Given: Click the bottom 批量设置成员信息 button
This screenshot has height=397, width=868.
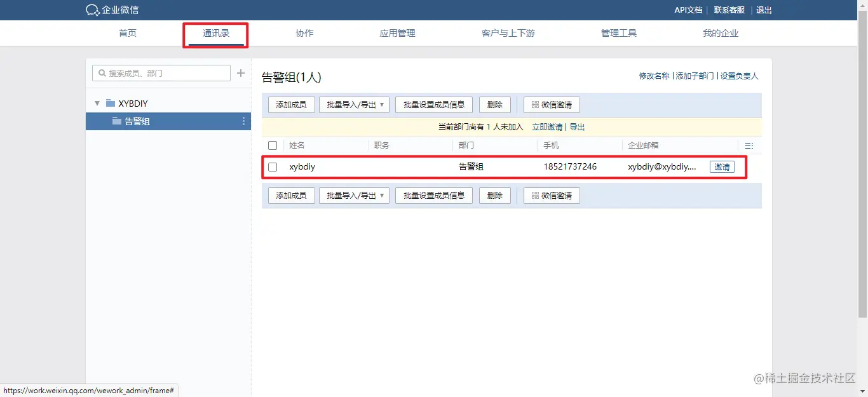Looking at the screenshot, I should (434, 196).
